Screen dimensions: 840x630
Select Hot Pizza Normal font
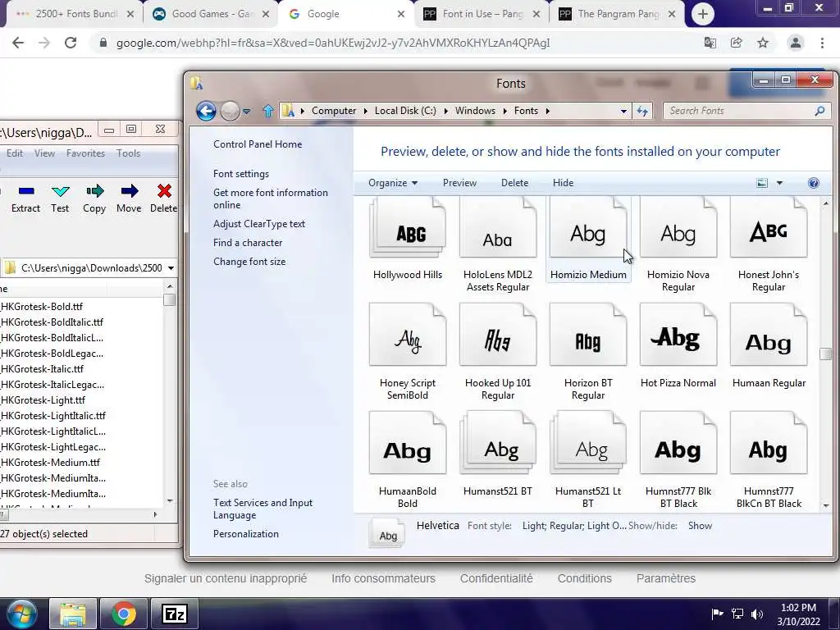(x=678, y=346)
